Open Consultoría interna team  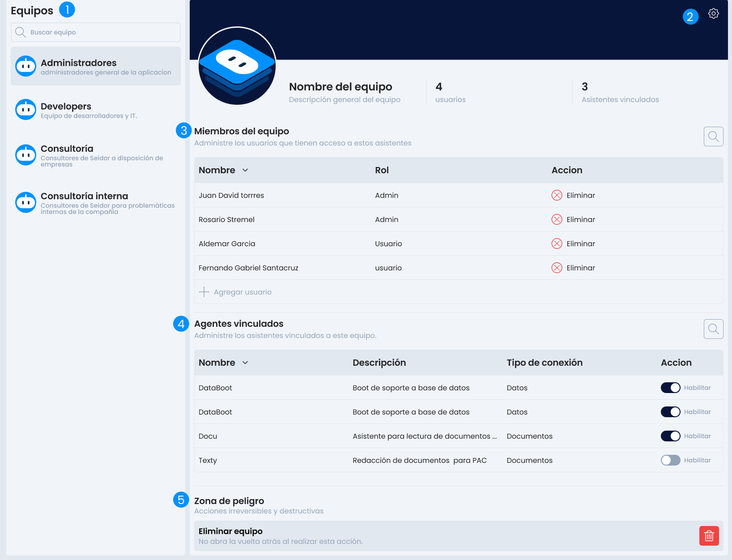pyautogui.click(x=96, y=203)
